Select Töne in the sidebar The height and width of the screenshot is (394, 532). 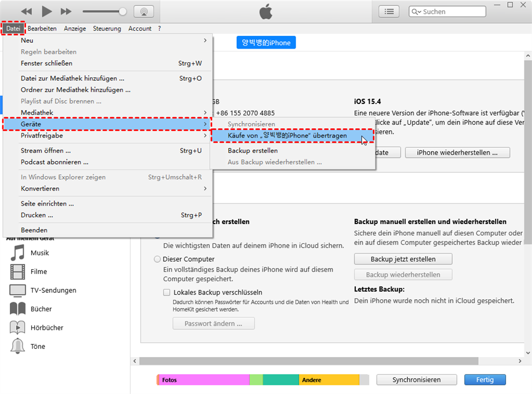coord(38,346)
